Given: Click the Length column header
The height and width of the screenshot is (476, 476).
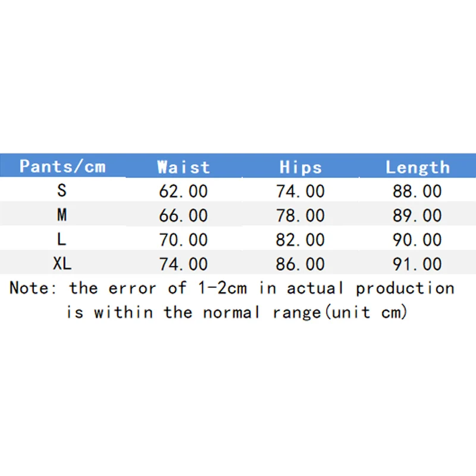Looking at the screenshot, I should pyautogui.click(x=417, y=167).
